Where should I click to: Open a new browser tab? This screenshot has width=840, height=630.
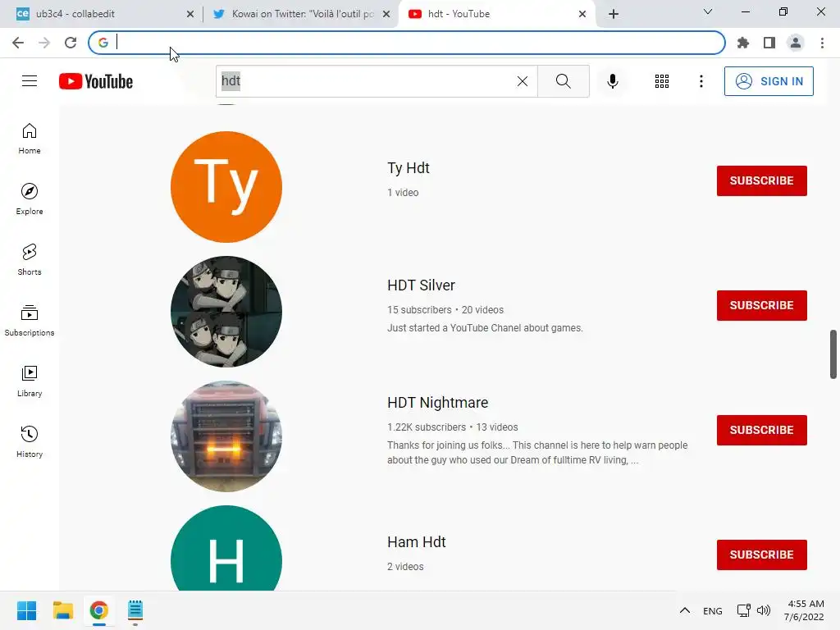614,14
